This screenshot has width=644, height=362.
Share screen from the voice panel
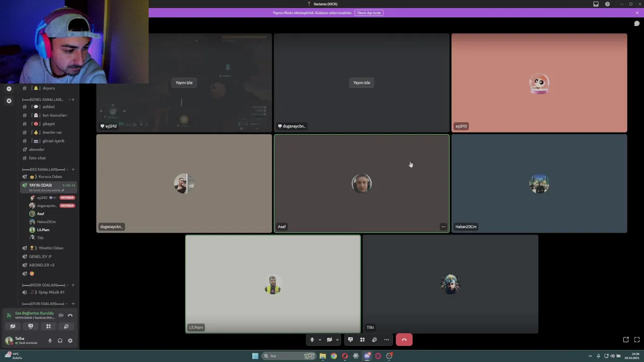pos(31,326)
